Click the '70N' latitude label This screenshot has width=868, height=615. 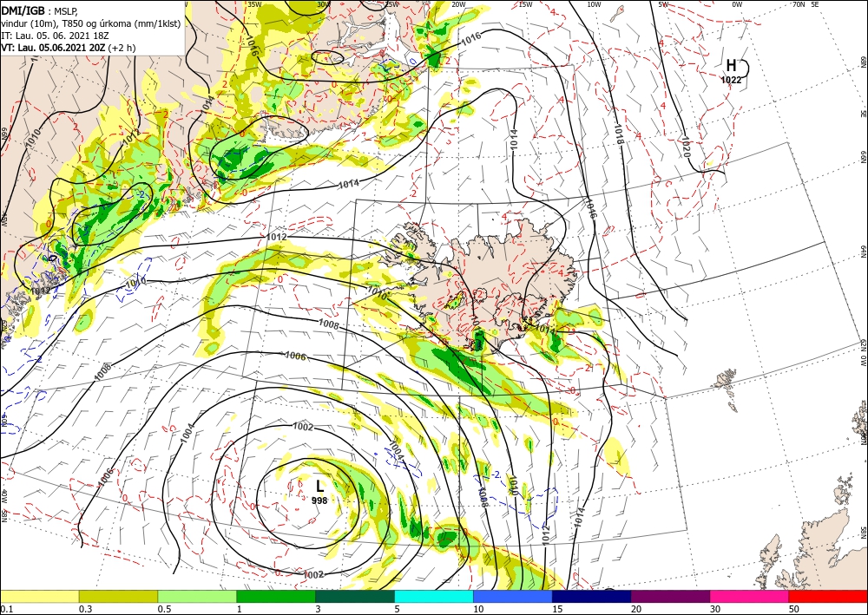click(799, 4)
